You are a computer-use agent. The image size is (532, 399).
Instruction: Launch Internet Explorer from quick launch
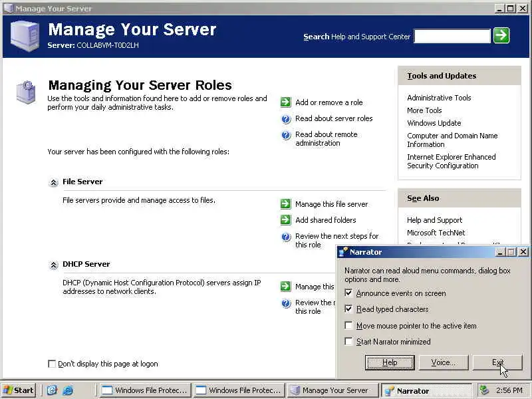[68, 390]
